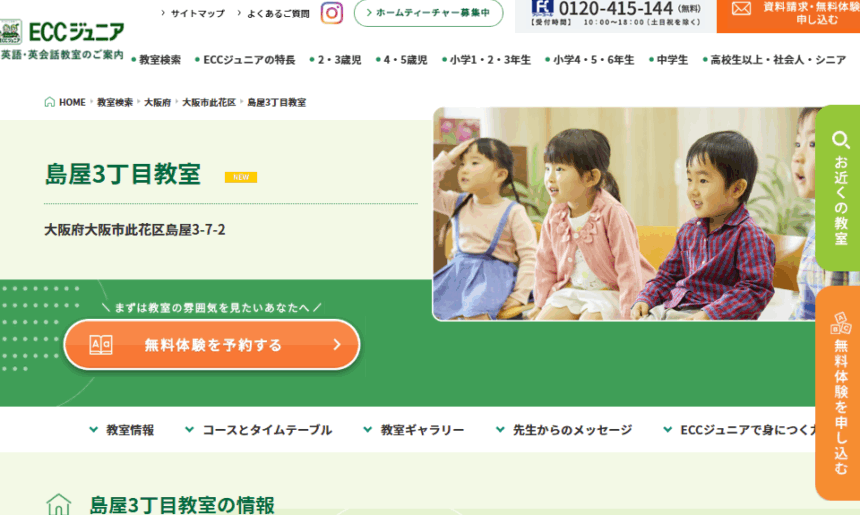Viewport: 860px width, 515px height.
Task: Open the サイトマップ link
Action: (x=193, y=13)
